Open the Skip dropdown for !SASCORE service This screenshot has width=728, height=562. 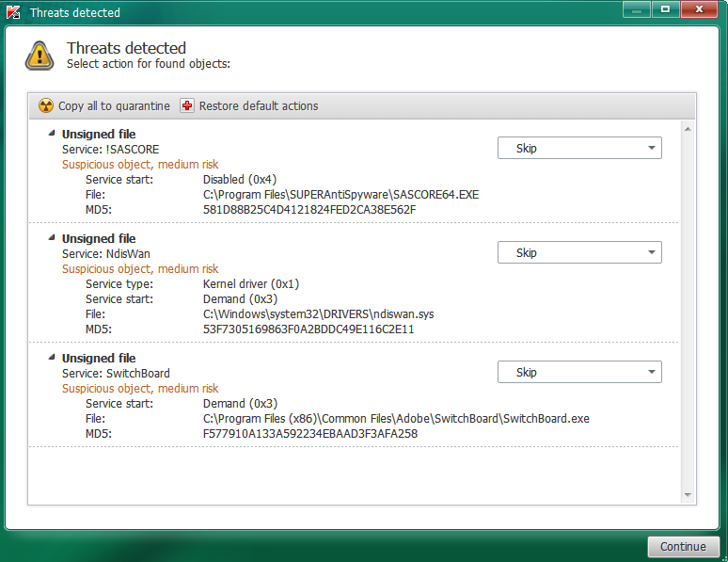click(x=579, y=148)
